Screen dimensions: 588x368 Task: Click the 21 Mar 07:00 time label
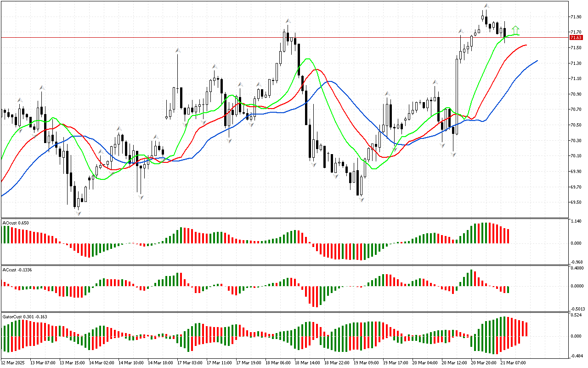pos(514,363)
